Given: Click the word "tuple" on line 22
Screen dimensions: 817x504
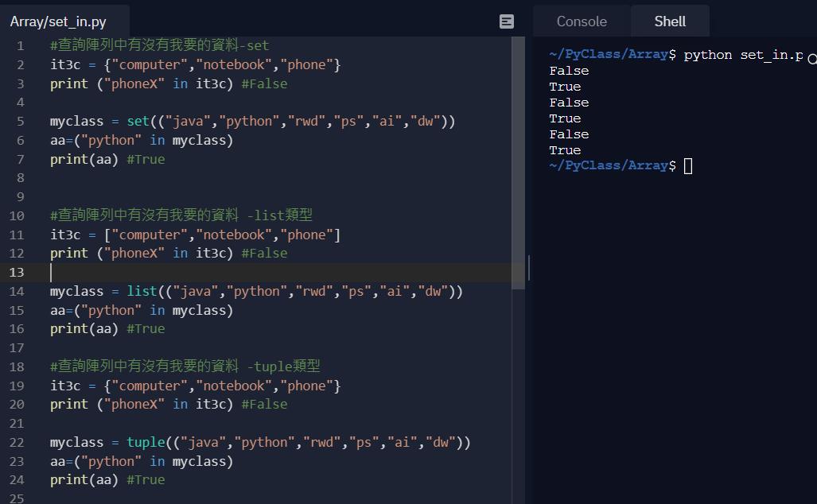Looking at the screenshot, I should click(146, 443).
